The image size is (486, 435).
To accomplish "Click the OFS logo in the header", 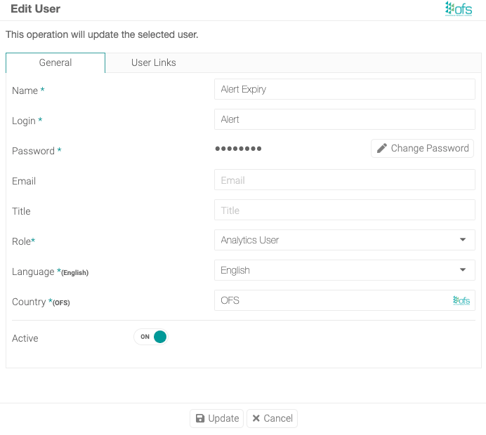I will 459,9.
